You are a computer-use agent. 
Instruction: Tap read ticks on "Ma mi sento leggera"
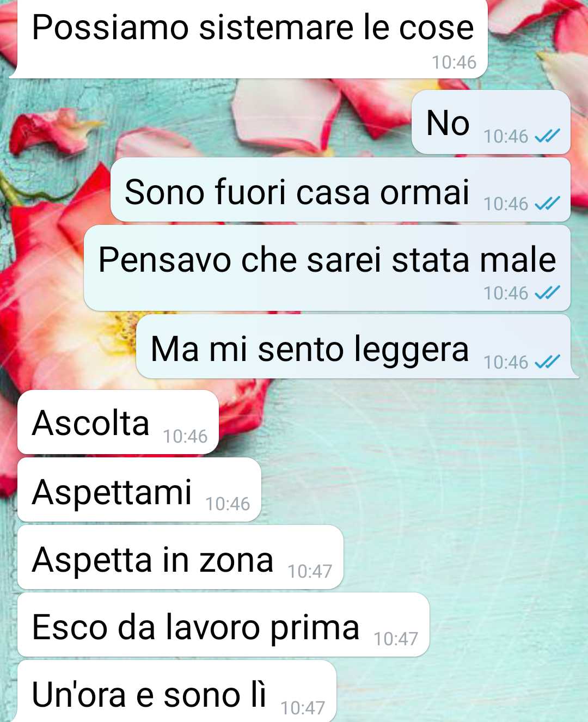pyautogui.click(x=547, y=362)
